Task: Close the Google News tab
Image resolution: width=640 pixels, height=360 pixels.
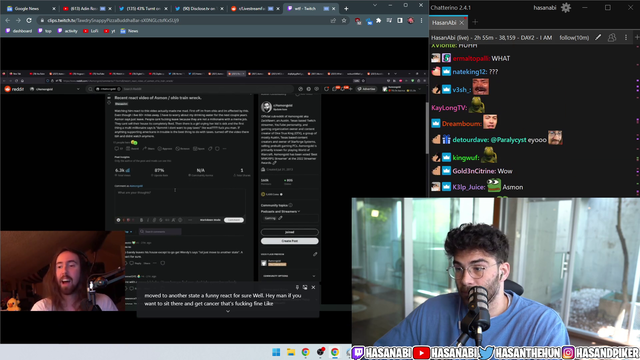Action: coord(53,9)
